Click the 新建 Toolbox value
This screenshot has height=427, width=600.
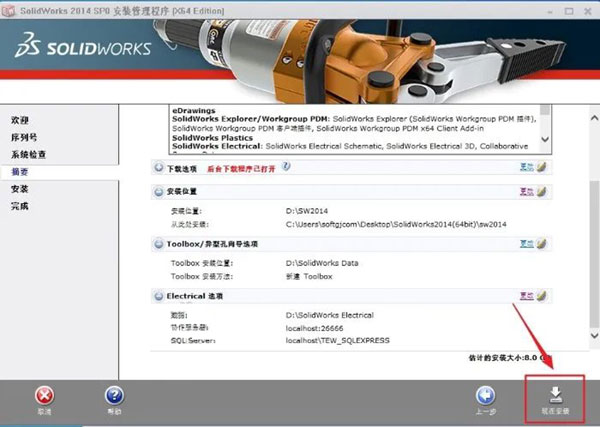click(309, 276)
